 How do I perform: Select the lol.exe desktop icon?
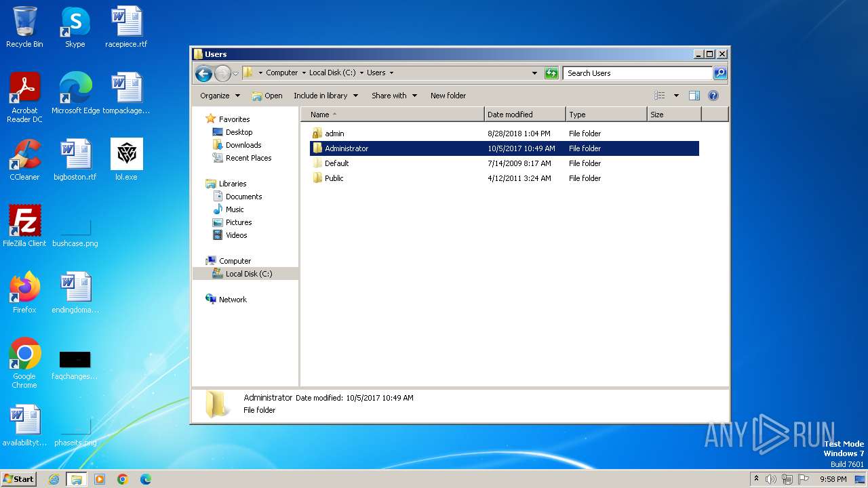pyautogui.click(x=126, y=160)
